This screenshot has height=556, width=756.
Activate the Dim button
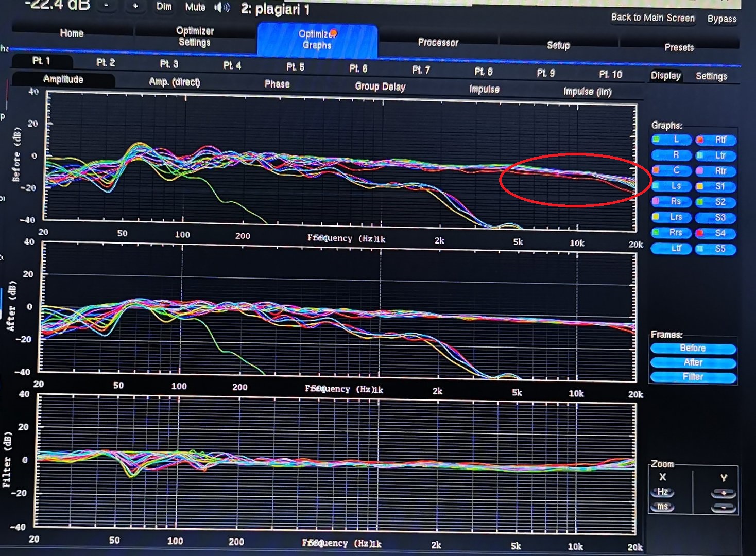pos(164,6)
